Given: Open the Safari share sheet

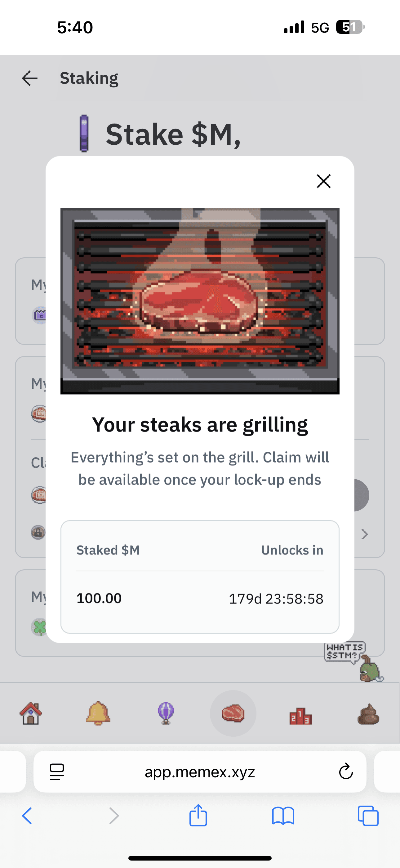Looking at the screenshot, I should pos(198,816).
